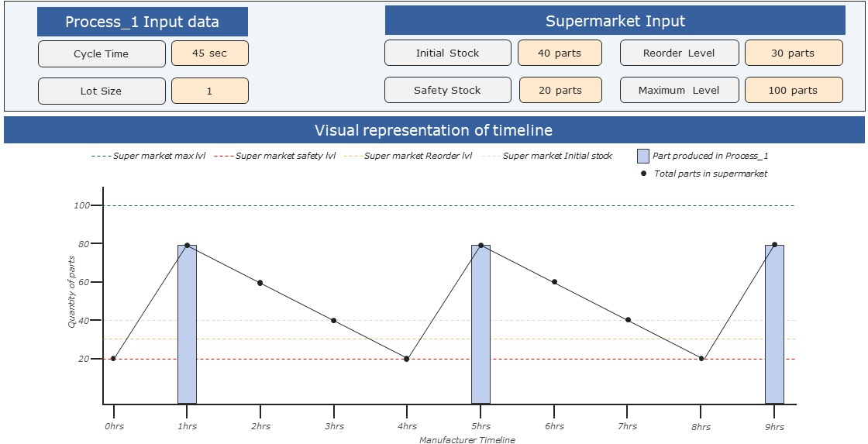The width and height of the screenshot is (868, 444).
Task: Toggle the Super market Initial stock legend entry
Action: tap(547, 156)
